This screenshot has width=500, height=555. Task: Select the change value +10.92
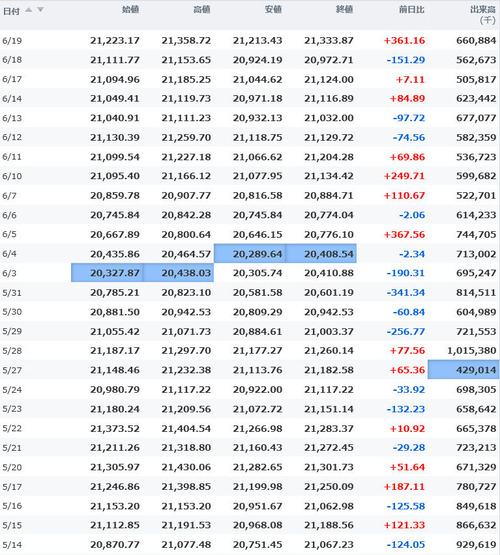point(407,428)
